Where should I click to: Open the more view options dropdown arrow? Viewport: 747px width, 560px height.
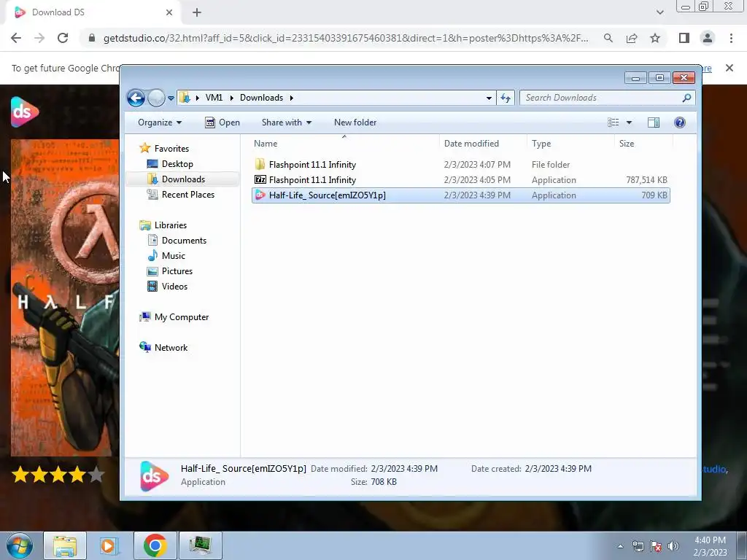pos(629,122)
